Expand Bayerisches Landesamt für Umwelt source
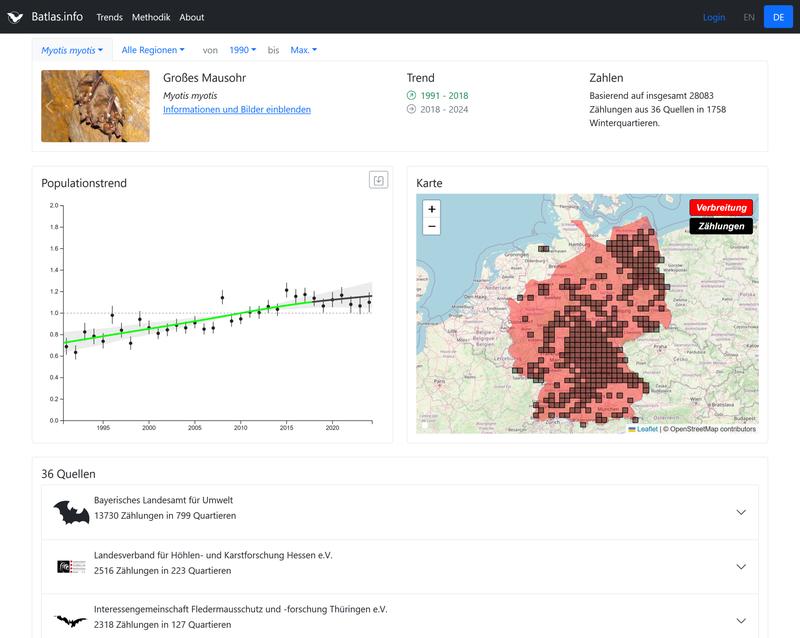Viewport: 800px width, 638px height. coord(400,512)
